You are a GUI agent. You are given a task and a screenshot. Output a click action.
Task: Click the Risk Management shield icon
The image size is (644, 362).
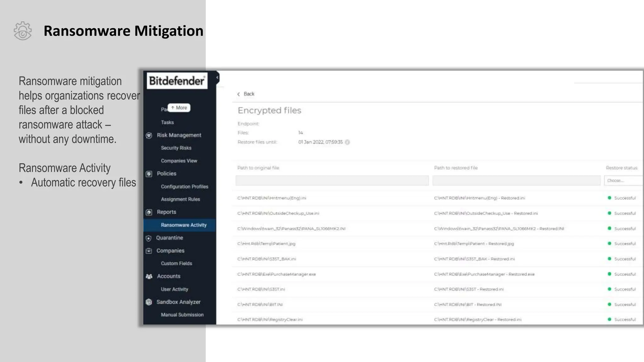(149, 135)
